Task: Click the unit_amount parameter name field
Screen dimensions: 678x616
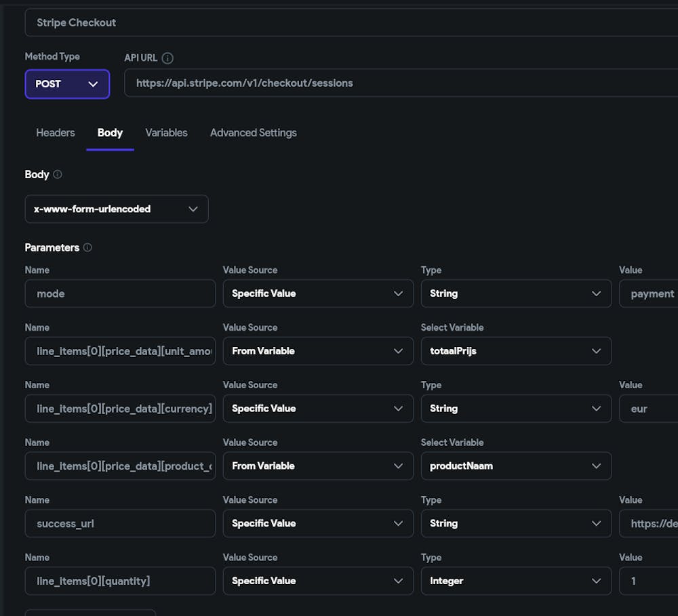Action: pyautogui.click(x=120, y=351)
